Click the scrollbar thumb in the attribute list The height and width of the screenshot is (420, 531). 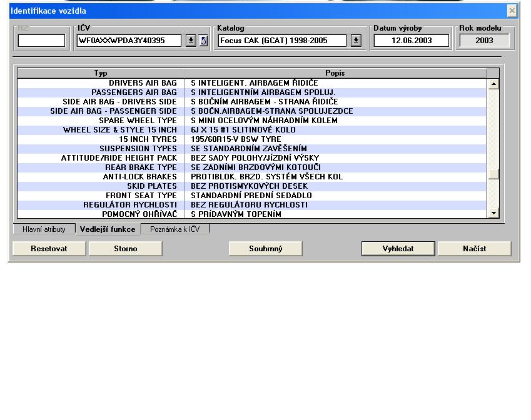493,173
